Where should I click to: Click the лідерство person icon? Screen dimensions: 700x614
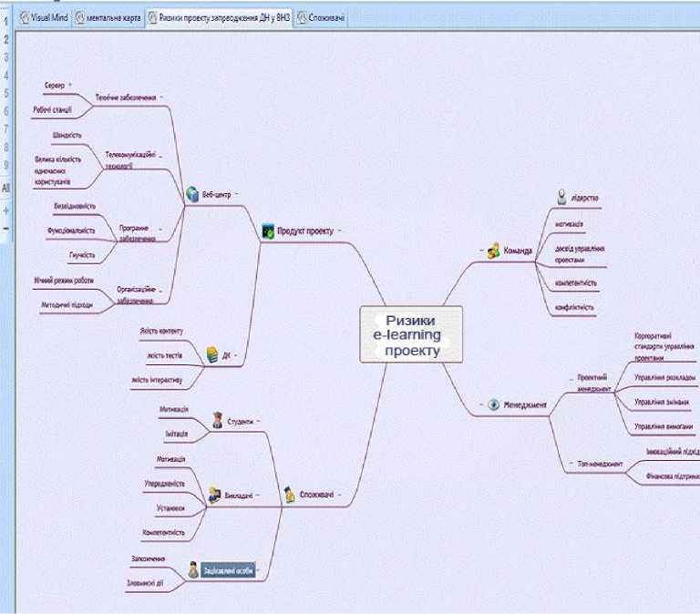click(x=562, y=198)
